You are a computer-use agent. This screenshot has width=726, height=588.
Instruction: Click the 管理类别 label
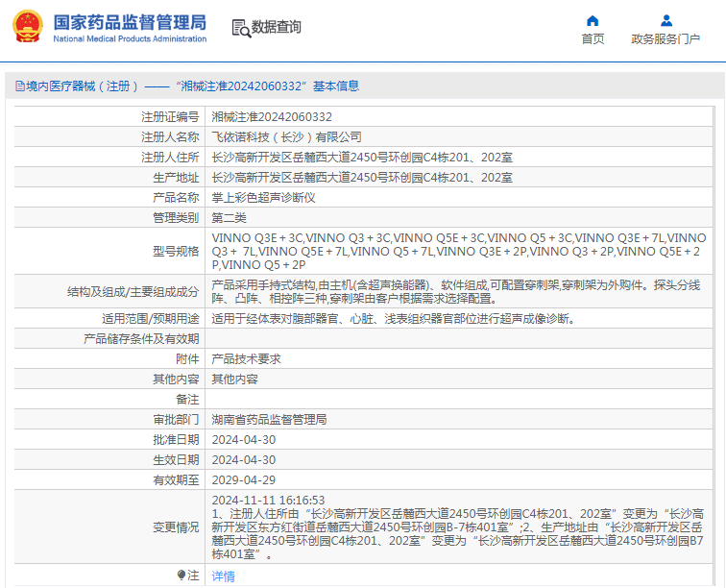coord(176,218)
